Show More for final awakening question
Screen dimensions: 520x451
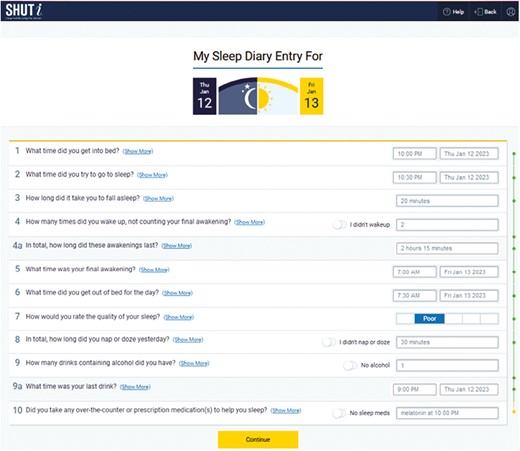click(x=154, y=270)
